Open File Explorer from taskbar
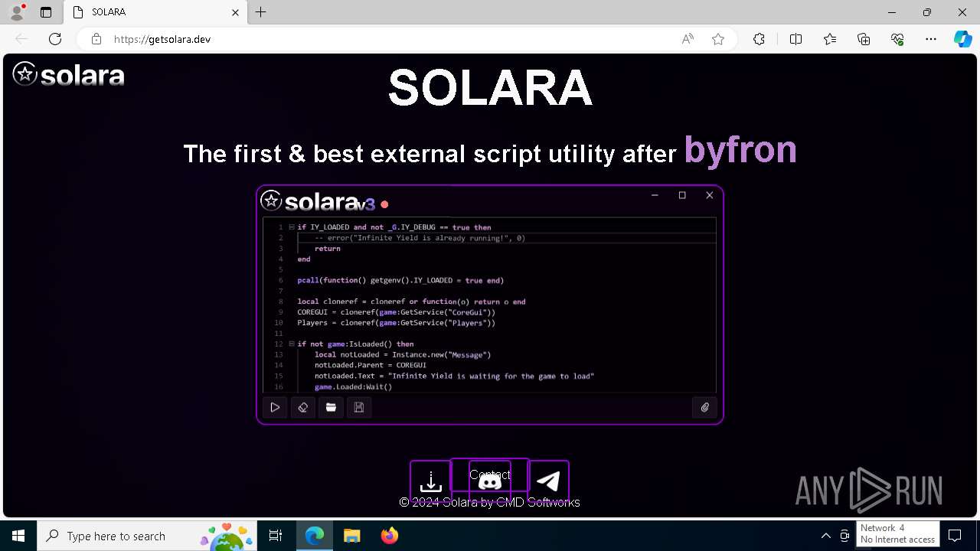The height and width of the screenshot is (551, 980). click(x=352, y=536)
